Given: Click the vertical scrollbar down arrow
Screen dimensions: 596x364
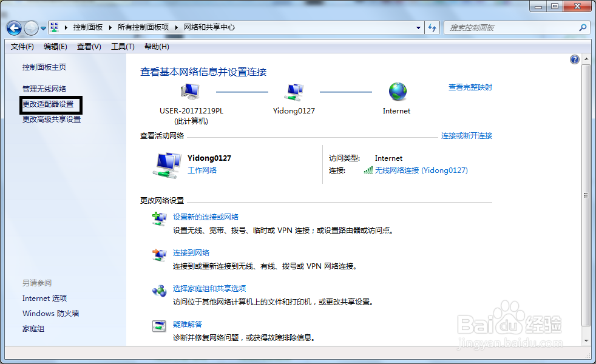Looking at the screenshot, I should pyautogui.click(x=586, y=340).
